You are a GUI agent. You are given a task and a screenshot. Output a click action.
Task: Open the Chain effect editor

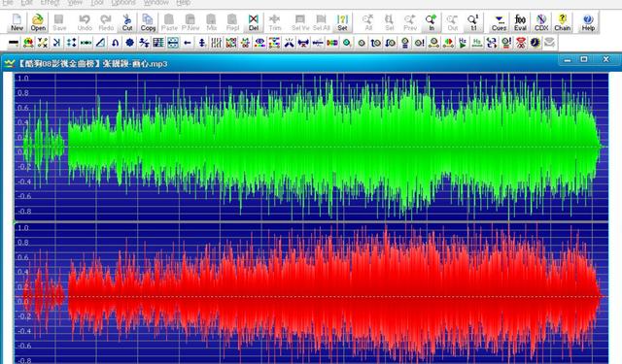[x=562, y=22]
